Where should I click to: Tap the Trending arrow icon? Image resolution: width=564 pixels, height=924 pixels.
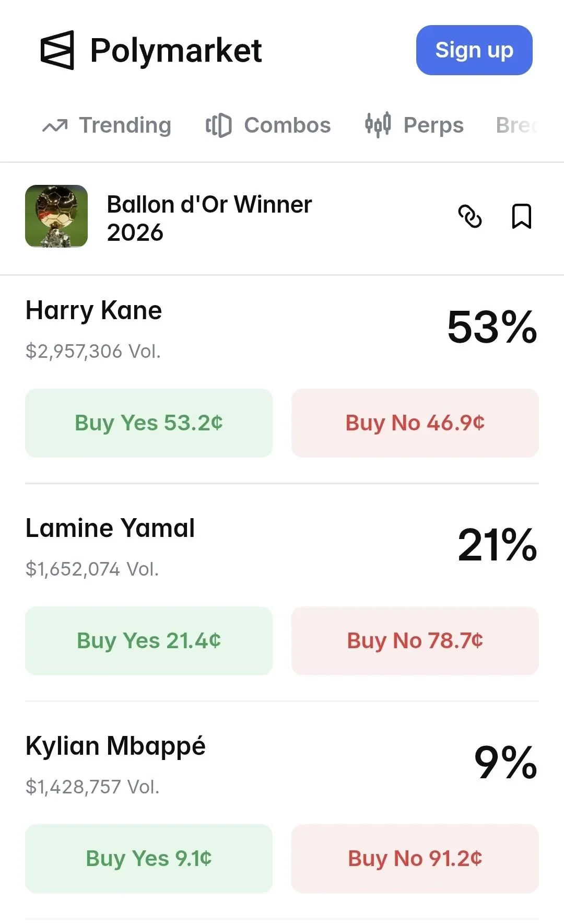[x=55, y=126]
